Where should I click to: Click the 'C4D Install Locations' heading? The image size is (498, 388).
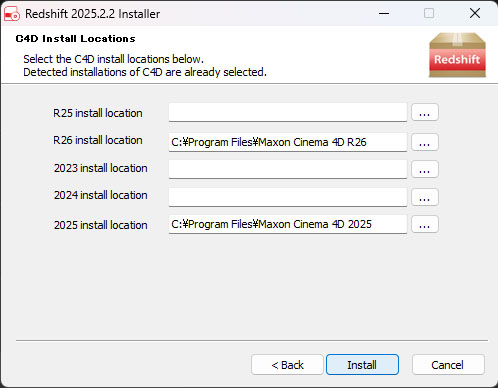[76, 39]
